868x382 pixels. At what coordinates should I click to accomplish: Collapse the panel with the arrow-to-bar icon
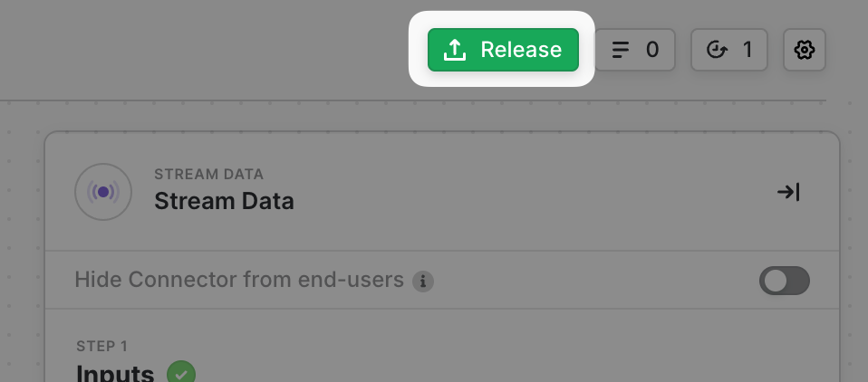(x=788, y=192)
